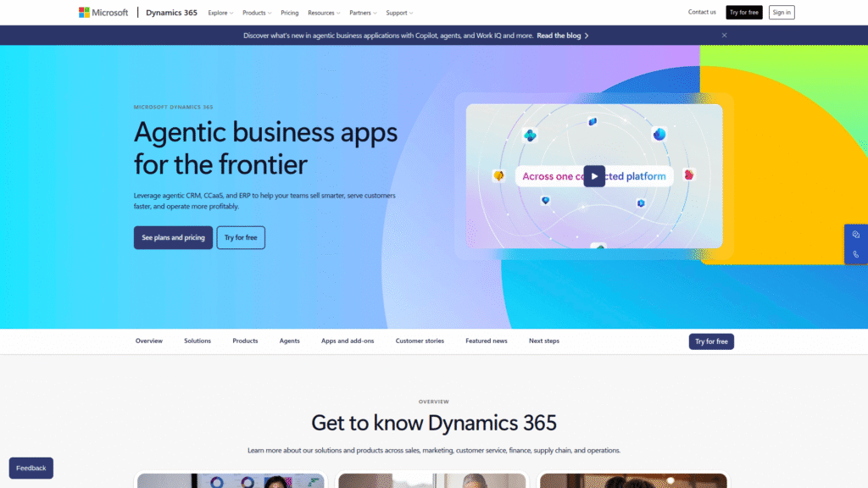868x488 pixels.
Task: Open the chat icon on right sidebar
Action: (856, 235)
